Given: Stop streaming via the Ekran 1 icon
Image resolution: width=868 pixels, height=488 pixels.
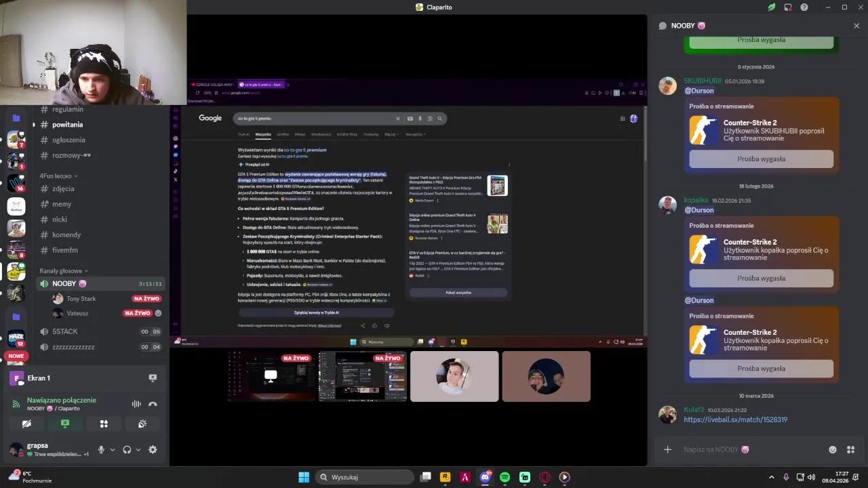Looking at the screenshot, I should tap(153, 378).
